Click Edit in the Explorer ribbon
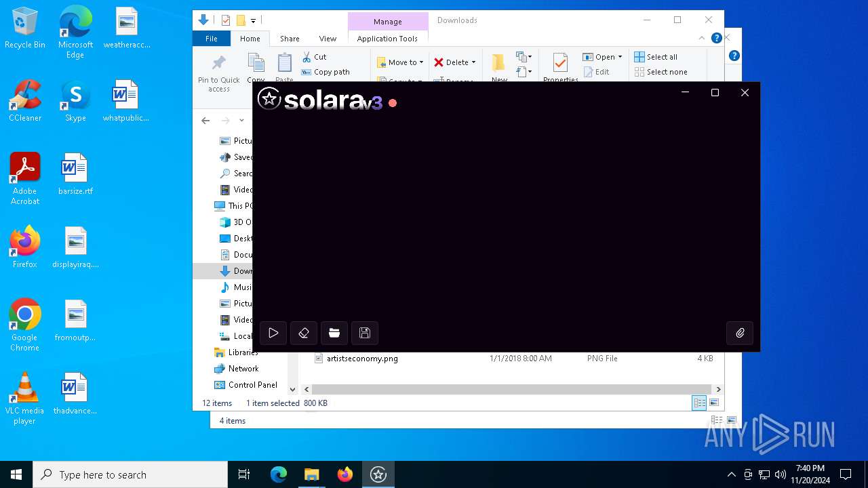 coord(596,72)
